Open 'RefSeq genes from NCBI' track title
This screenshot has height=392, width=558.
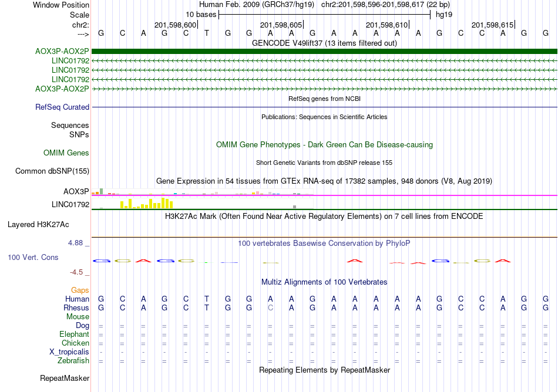[324, 99]
